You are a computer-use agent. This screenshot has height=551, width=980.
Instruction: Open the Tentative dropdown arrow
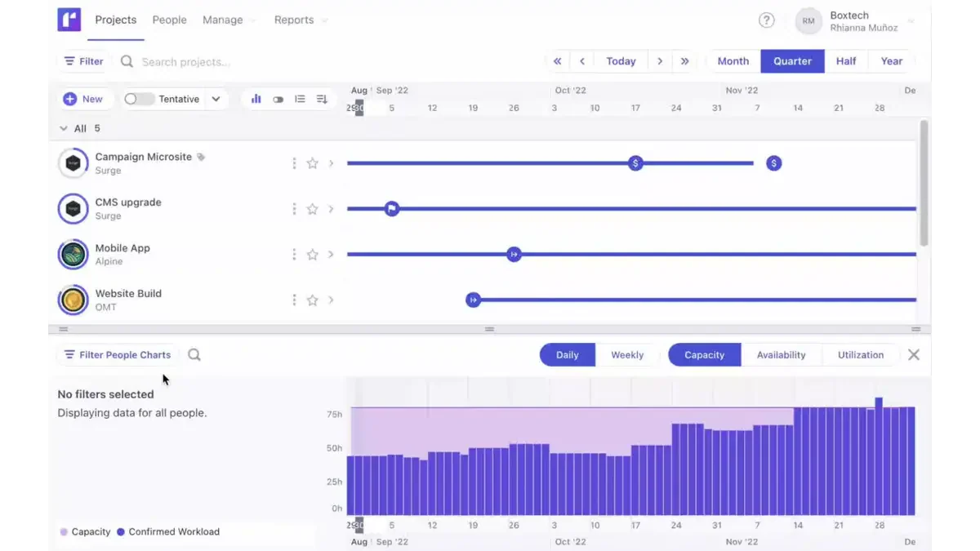216,99
